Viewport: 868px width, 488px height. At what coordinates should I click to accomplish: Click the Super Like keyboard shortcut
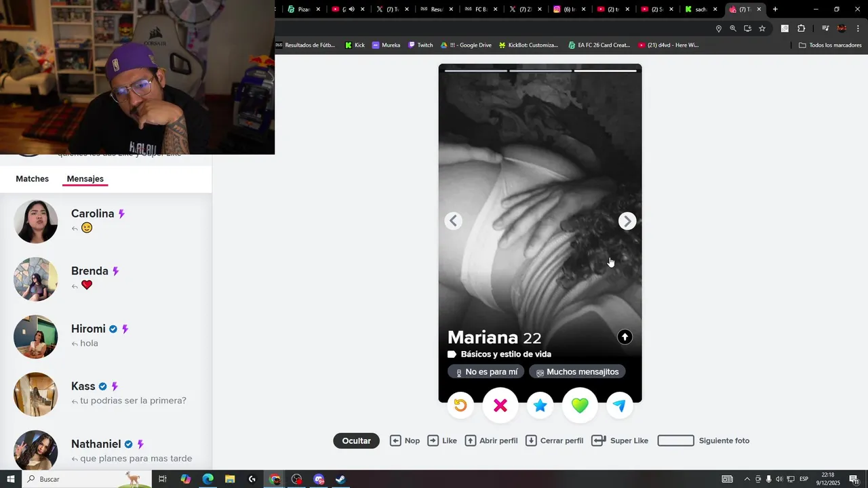click(x=620, y=441)
